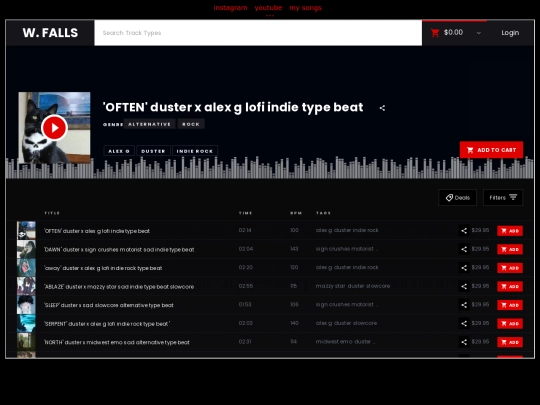Image resolution: width=540 pixels, height=405 pixels.
Task: Open the my songs link
Action: click(305, 8)
